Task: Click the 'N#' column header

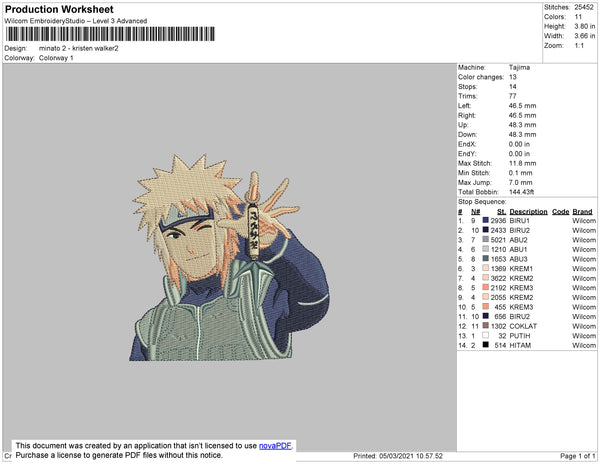Action: pos(475,212)
